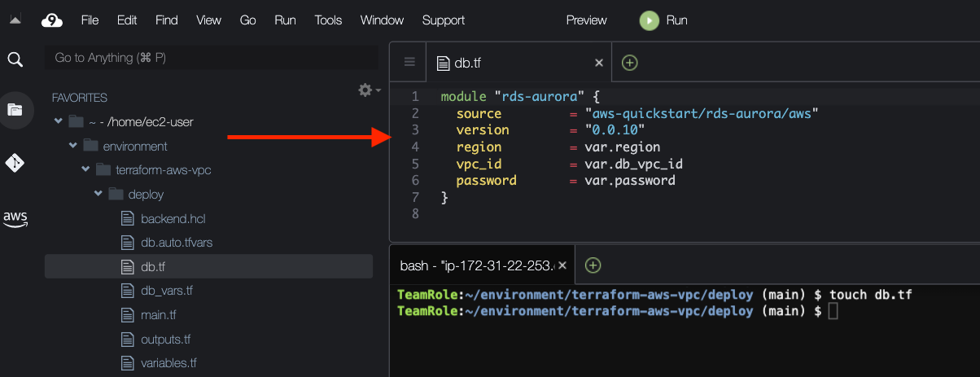Collapse the menu bar with the up arrow
Screen dimensions: 980x377
coord(15,20)
